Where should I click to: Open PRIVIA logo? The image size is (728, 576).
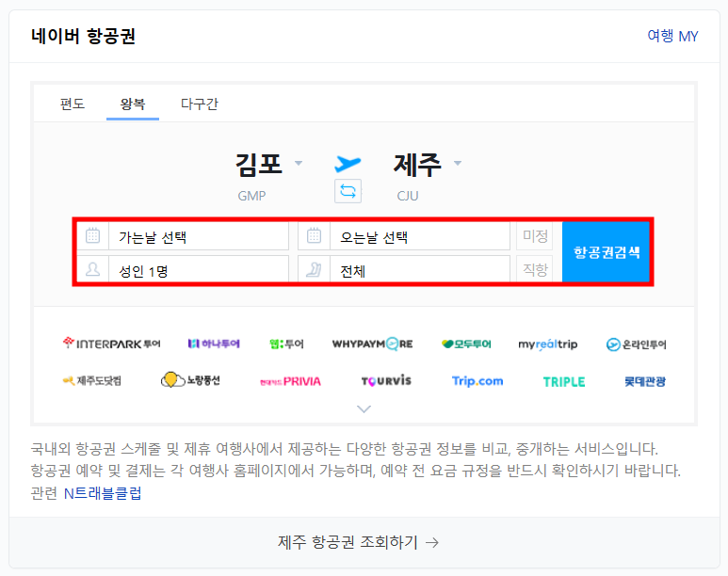(x=290, y=381)
